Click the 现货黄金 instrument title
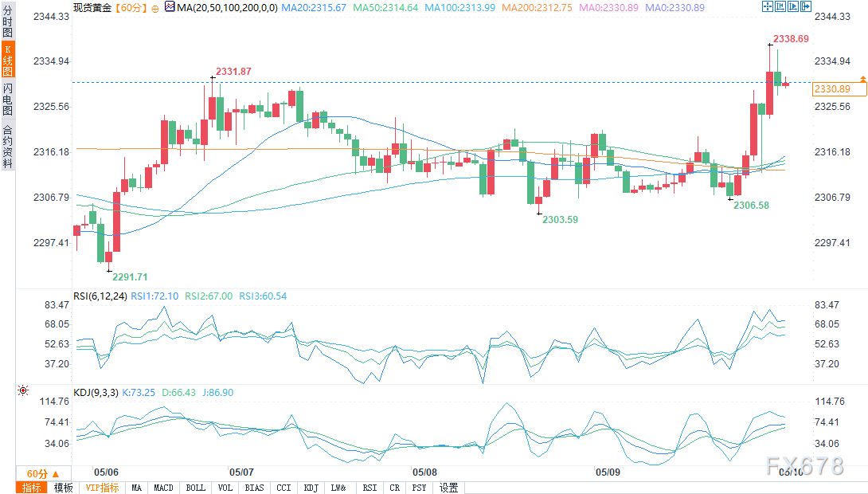 [x=92, y=8]
